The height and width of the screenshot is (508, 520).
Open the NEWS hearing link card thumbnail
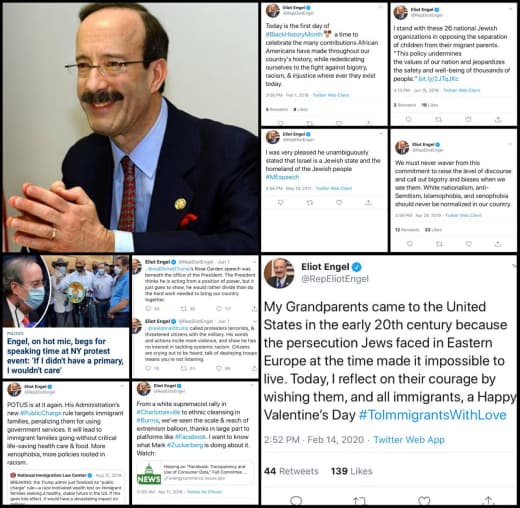point(149,474)
